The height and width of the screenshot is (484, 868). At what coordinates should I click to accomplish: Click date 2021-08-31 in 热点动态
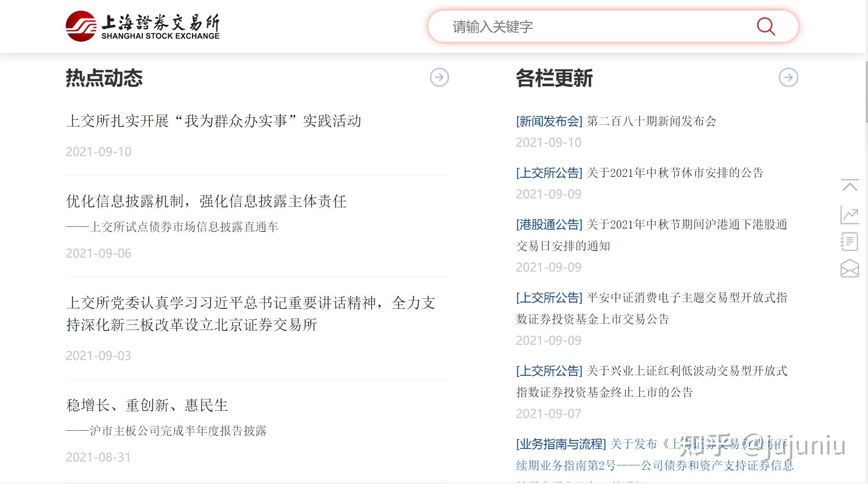click(99, 457)
